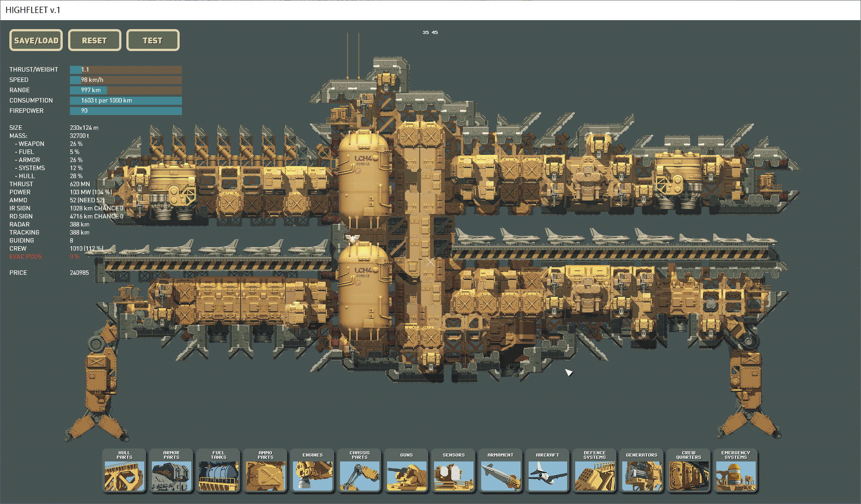Click the TEST button
Screen dimensions: 861x504
click(153, 40)
